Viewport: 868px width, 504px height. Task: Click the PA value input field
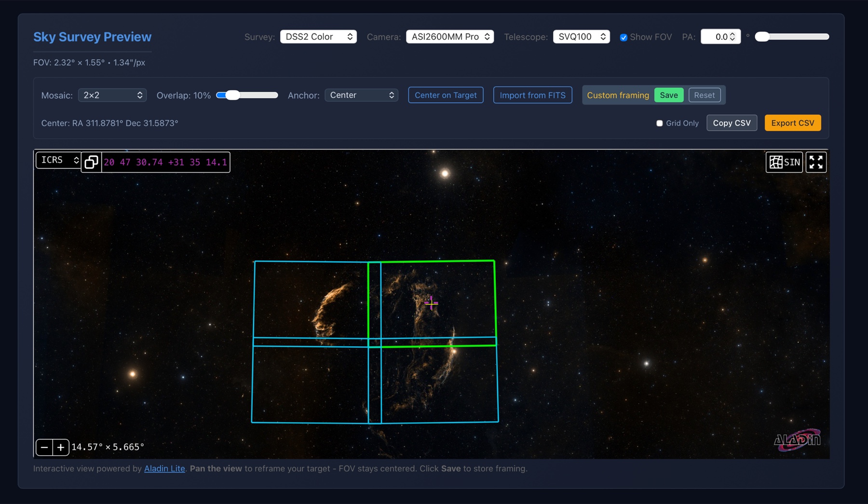tap(720, 37)
